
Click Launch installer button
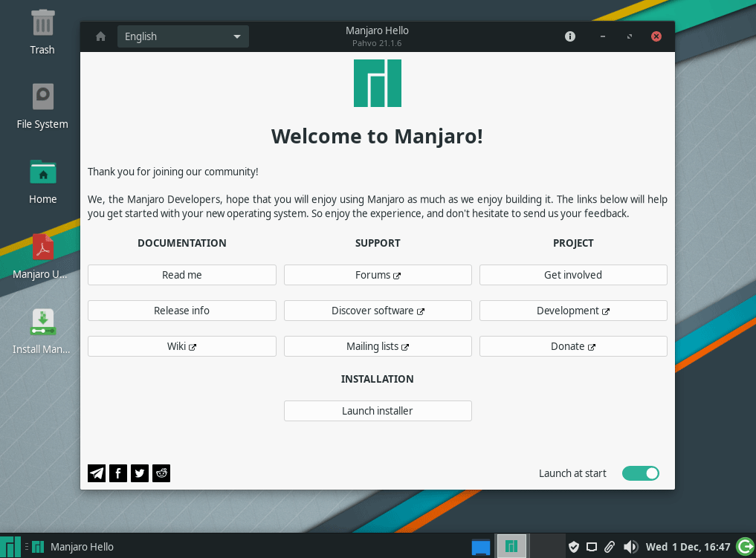tap(378, 411)
